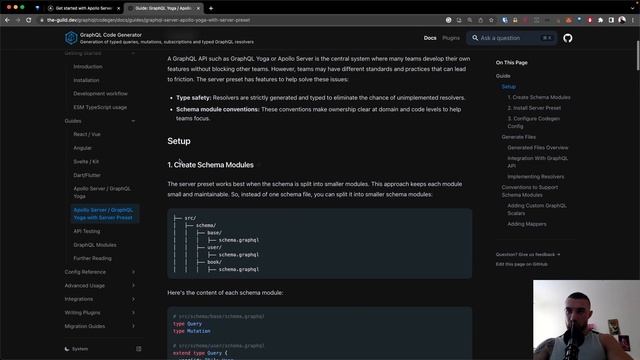Click the GraphQL Code Generator hexagon logo
This screenshot has width=640, height=360.
[71, 38]
